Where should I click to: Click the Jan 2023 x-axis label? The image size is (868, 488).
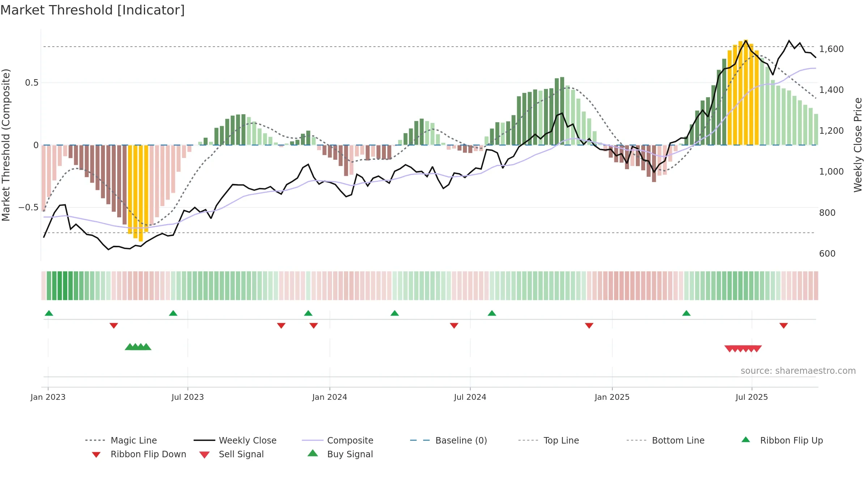[x=48, y=397]
